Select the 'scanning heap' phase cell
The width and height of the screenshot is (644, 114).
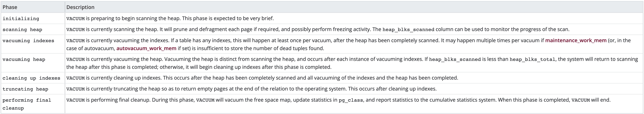click(x=22, y=30)
